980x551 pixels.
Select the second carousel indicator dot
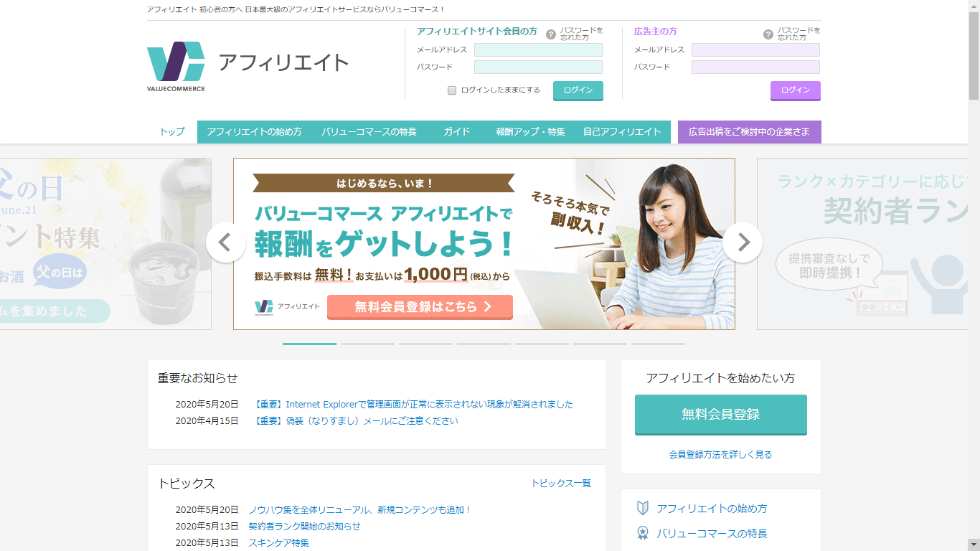pos(367,344)
